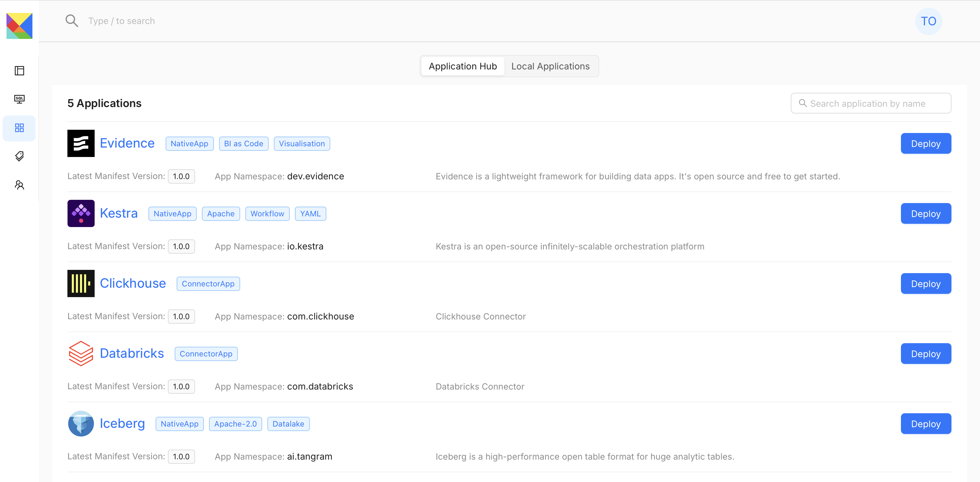Viewport: 980px width, 482px height.
Task: Click the '5 Applications' heading
Action: pyautogui.click(x=104, y=103)
